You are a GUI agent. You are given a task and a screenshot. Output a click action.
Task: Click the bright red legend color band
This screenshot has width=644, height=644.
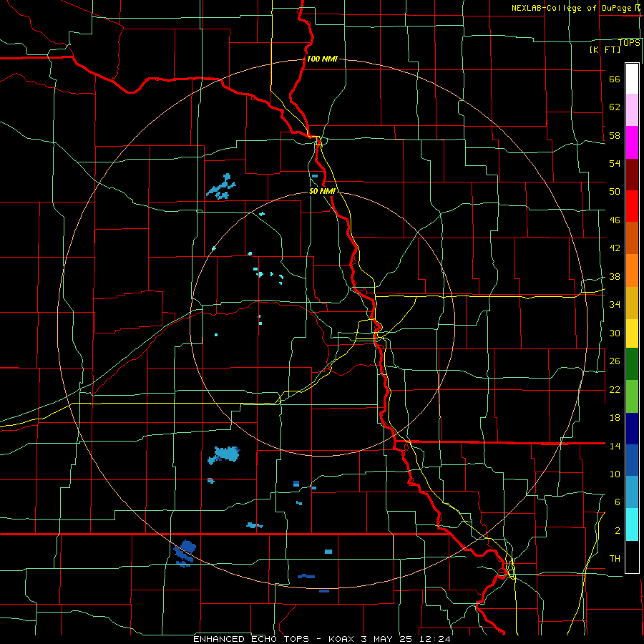(x=632, y=206)
